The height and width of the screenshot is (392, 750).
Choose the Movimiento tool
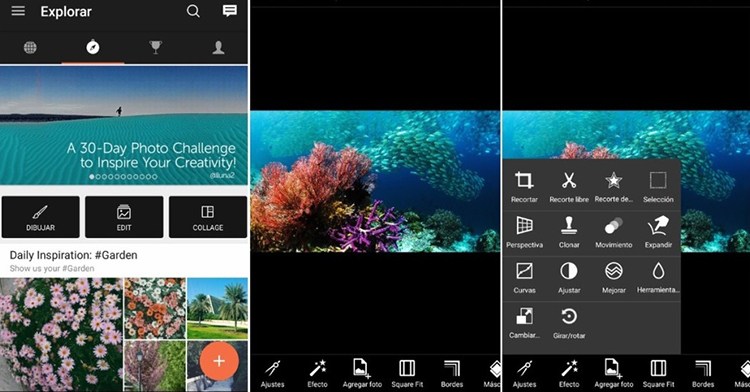pos(614,232)
